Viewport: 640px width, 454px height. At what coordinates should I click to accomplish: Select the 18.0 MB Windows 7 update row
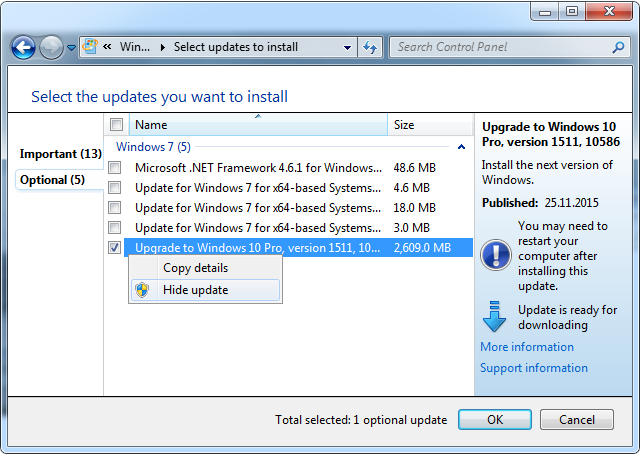298,207
